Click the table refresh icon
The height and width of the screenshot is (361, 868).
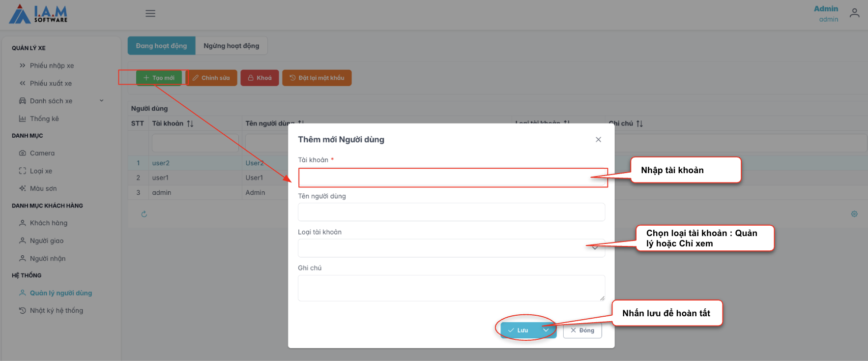144,214
